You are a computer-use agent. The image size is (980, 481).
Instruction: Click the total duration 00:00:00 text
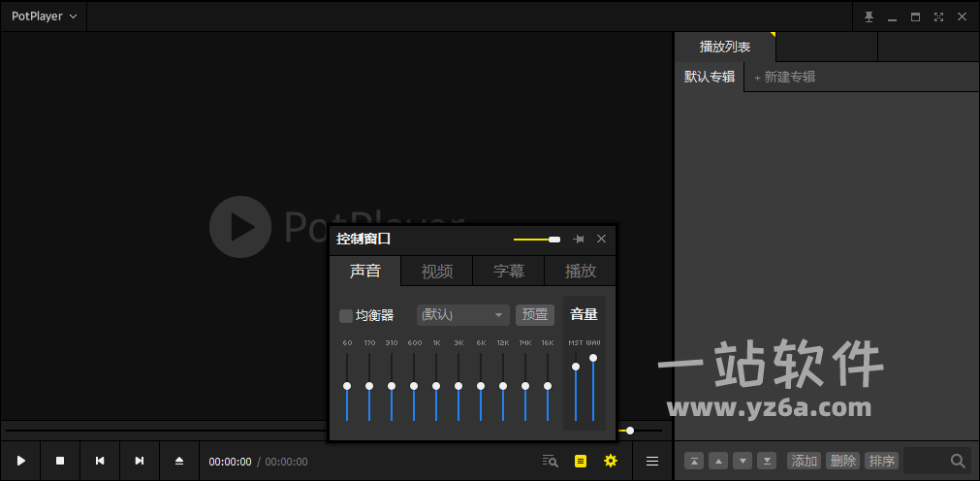pyautogui.click(x=286, y=463)
